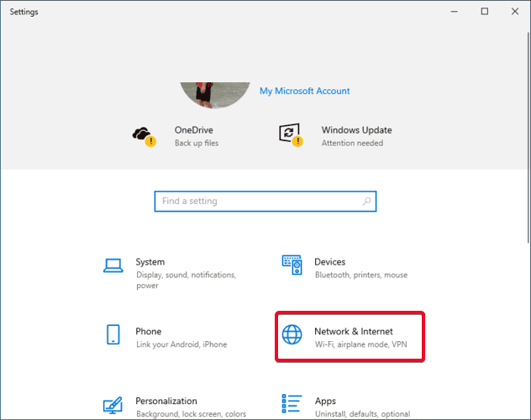Image resolution: width=531 pixels, height=420 pixels.
Task: Open the Network & Internet globe icon
Action: [x=292, y=334]
